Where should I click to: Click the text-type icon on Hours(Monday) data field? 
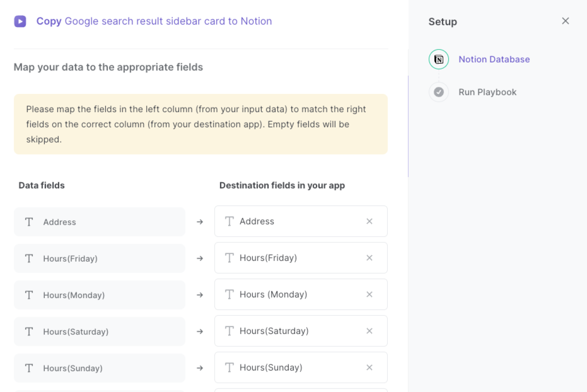[29, 295]
